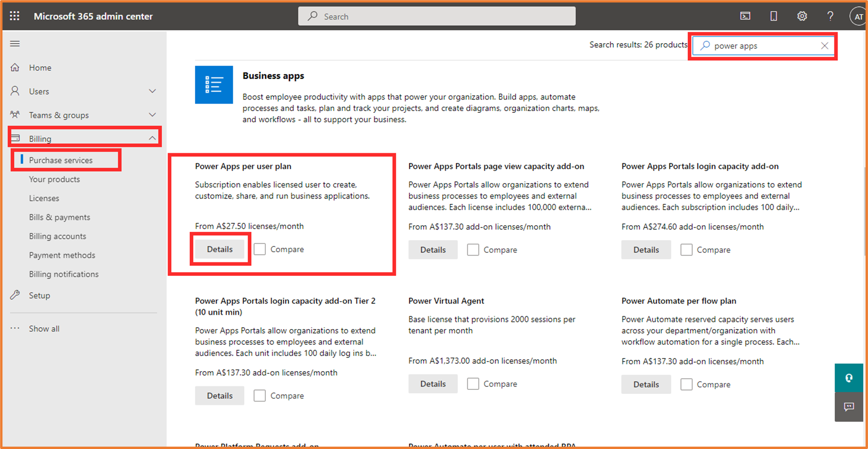This screenshot has width=868, height=449.
Task: Click the PowerShell terminal icon in top bar
Action: tap(745, 16)
